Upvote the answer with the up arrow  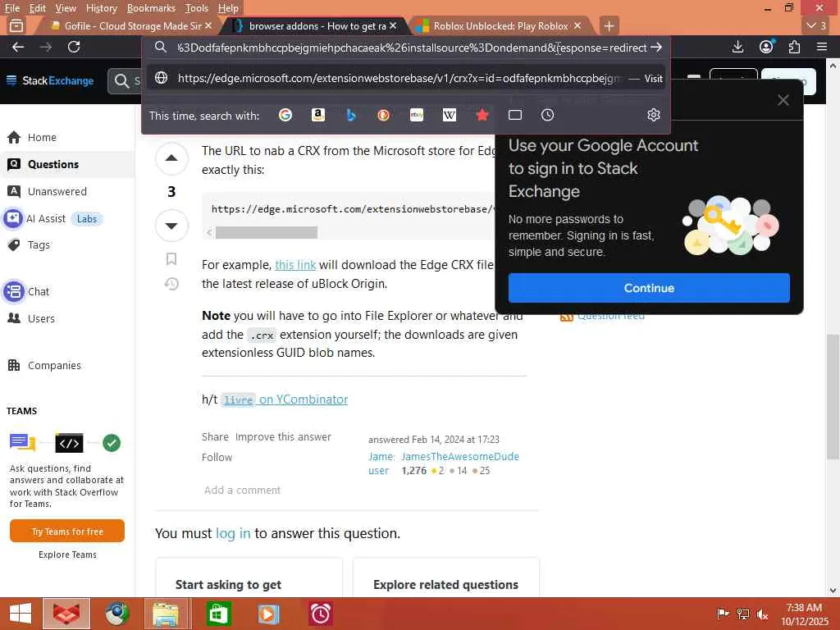coord(171,158)
